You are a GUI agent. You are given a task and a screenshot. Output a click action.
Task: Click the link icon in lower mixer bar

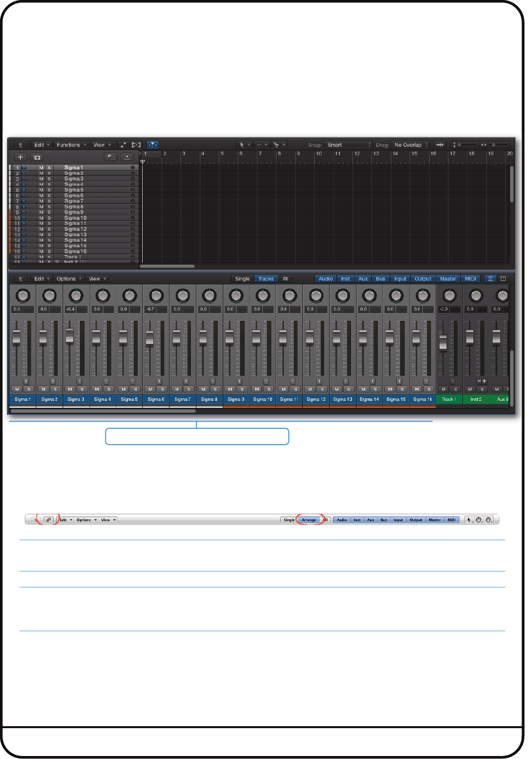[48, 520]
